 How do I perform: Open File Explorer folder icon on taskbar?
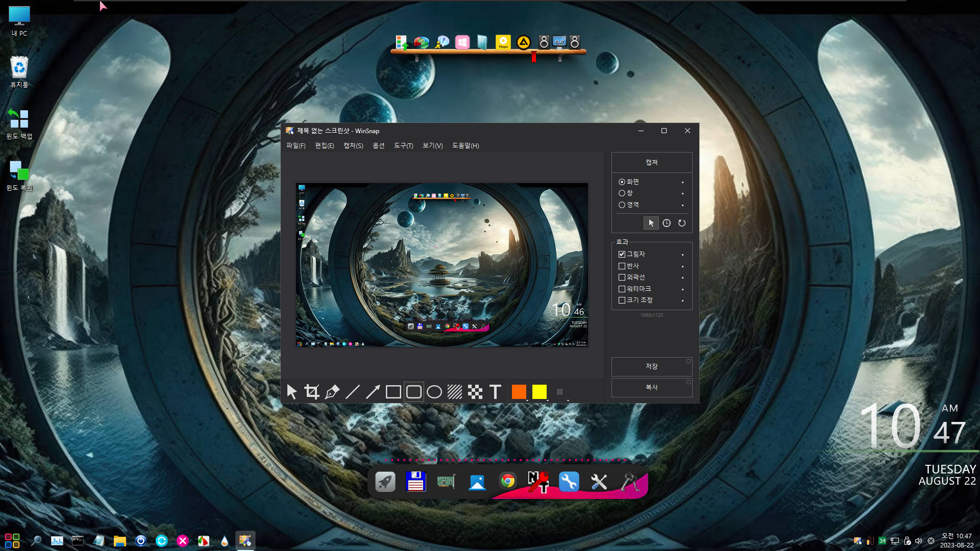click(119, 541)
